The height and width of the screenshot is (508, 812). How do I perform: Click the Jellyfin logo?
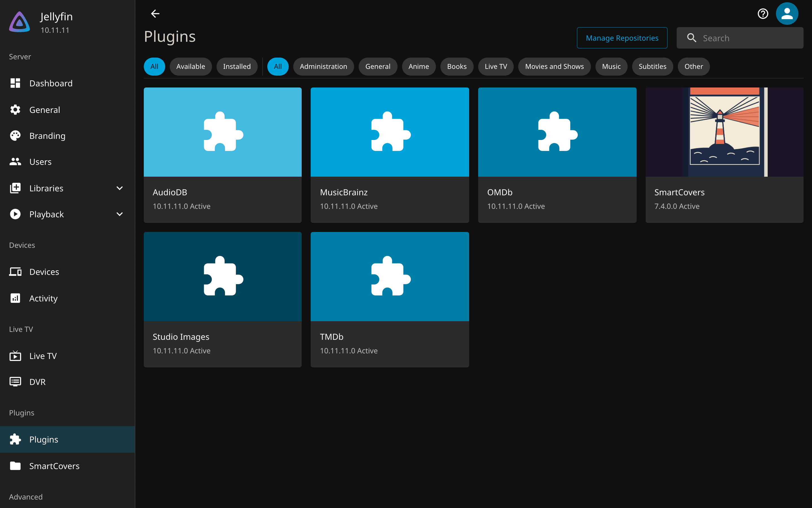pos(19,22)
